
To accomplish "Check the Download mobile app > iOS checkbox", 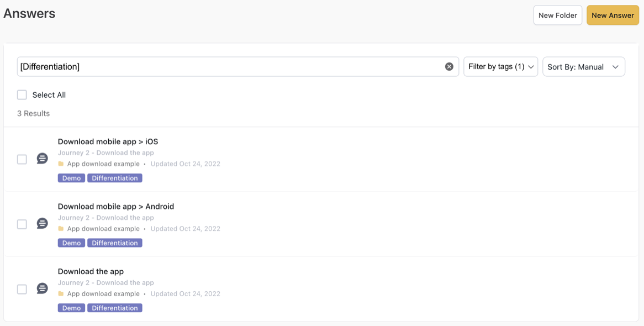I will pyautogui.click(x=22, y=160).
